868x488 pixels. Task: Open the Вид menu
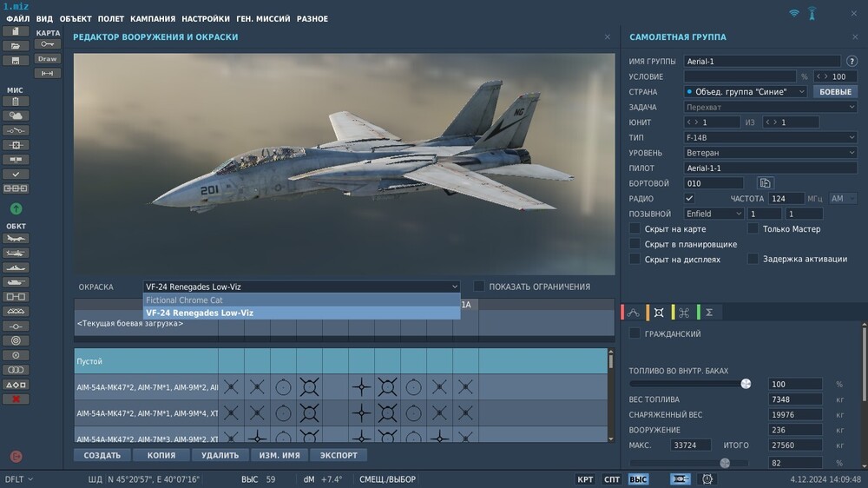point(44,19)
